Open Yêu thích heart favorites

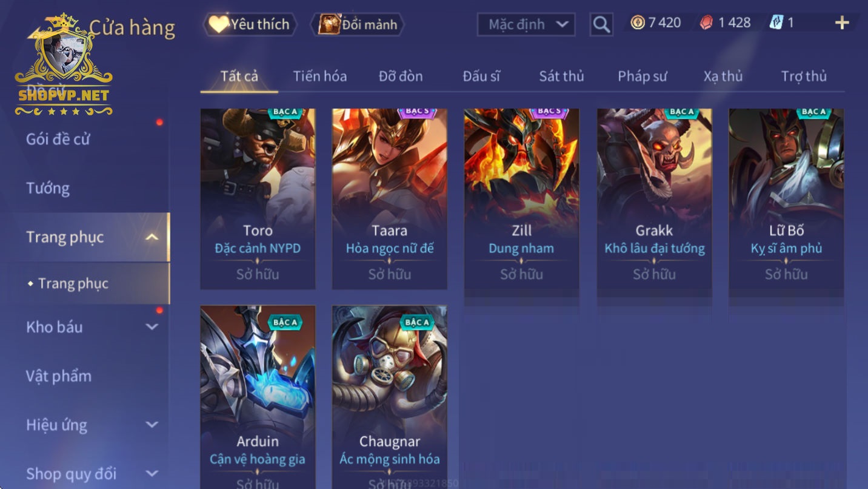coord(250,24)
